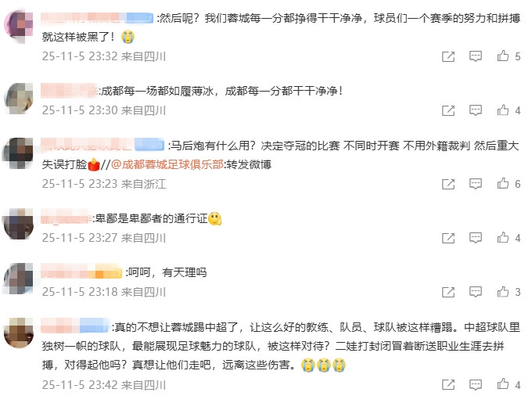Screen dimensions: 532x396
Task: Repost the 卑鄙是卑鄙者的通行证 comment
Action: [448, 238]
